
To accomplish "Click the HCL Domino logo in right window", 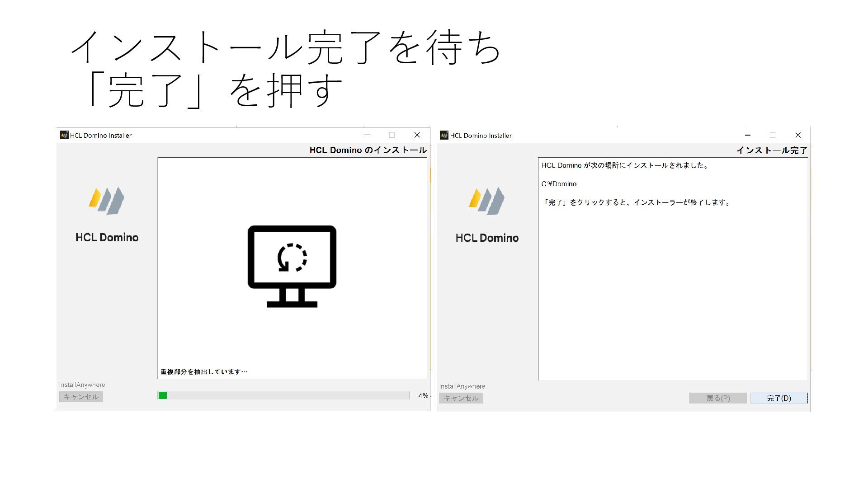I will 487,201.
